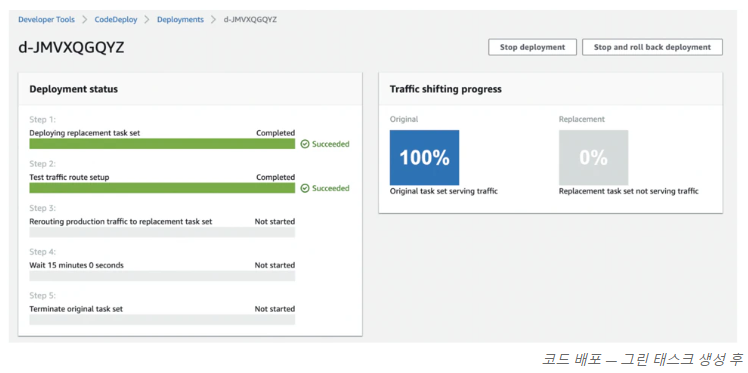Click the Succeeded text beside Step 1

[x=331, y=144]
